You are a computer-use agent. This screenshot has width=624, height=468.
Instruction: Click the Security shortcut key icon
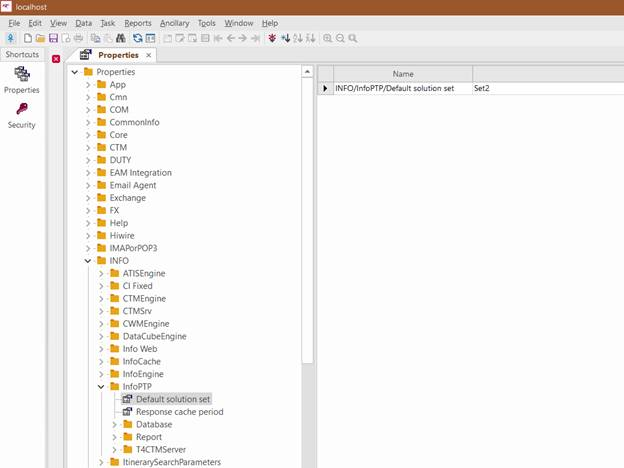coord(21,110)
